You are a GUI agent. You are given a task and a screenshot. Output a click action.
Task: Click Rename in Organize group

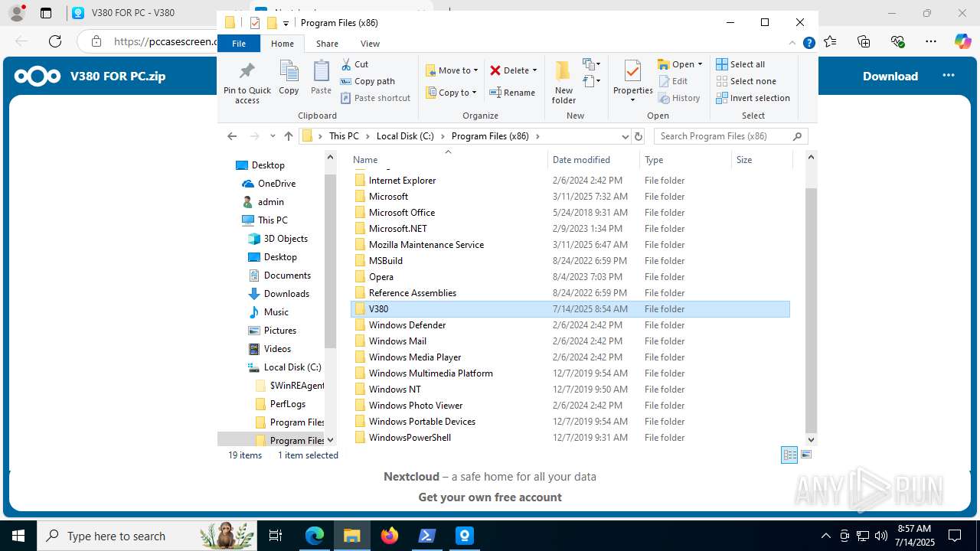pyautogui.click(x=512, y=93)
